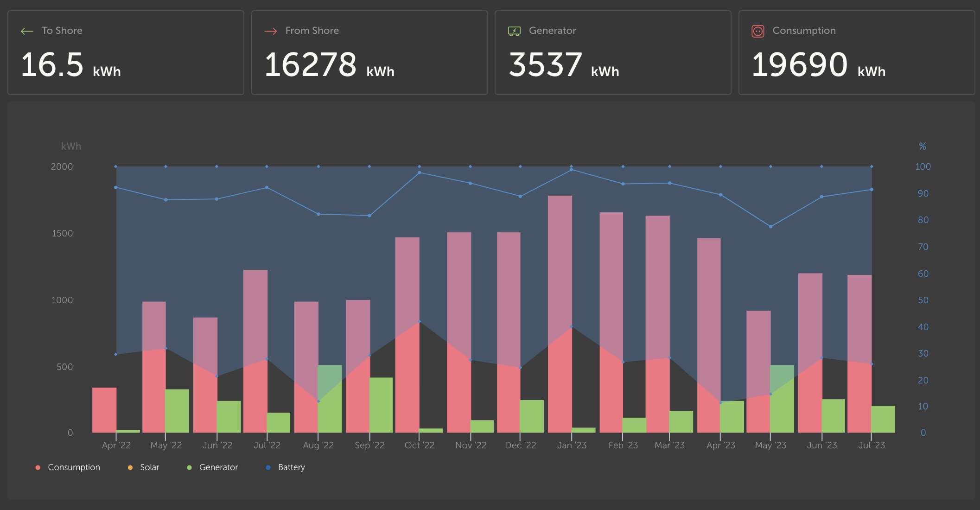
Task: Click the To Shore green arrow icon
Action: pyautogui.click(x=27, y=31)
